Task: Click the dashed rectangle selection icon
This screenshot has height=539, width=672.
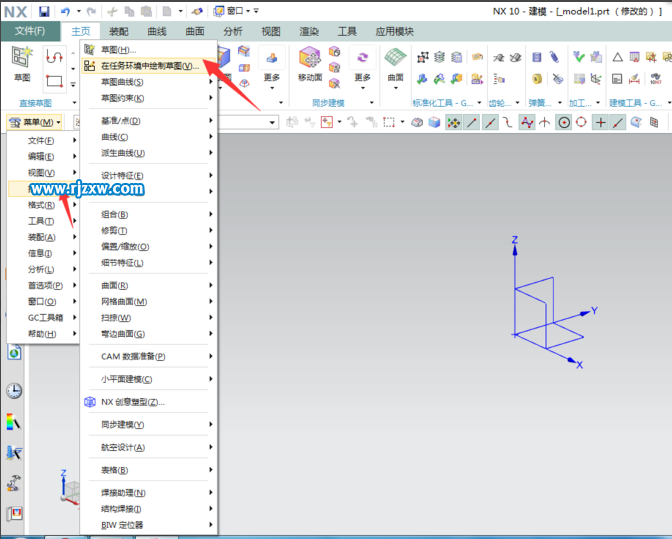Action: 389,123
